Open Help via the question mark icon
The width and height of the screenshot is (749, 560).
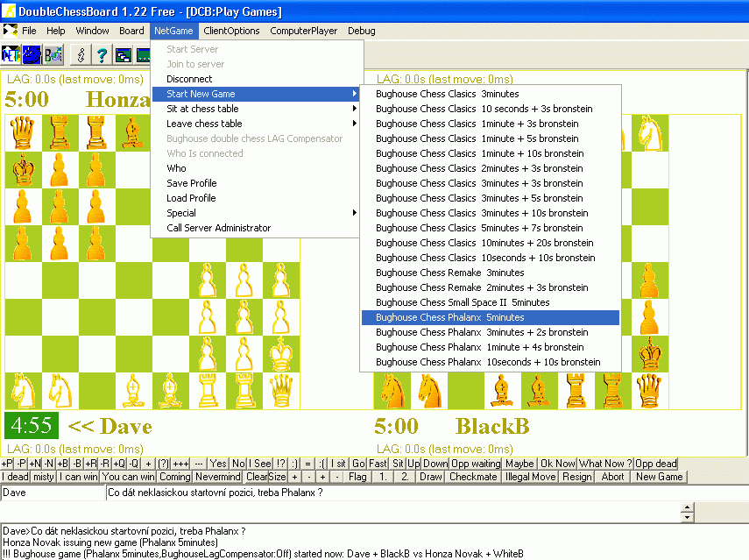pos(102,54)
